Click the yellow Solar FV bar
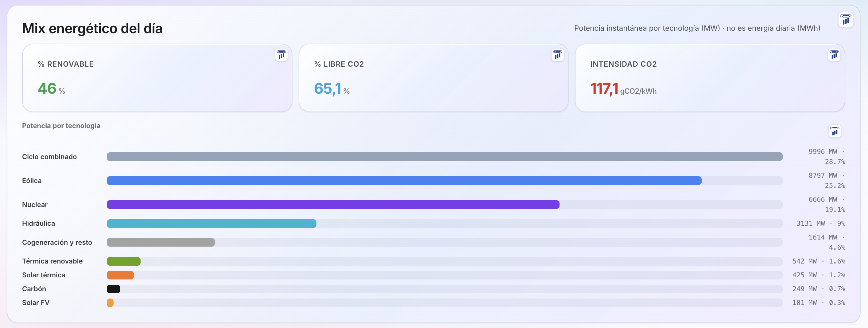Viewport: 868px width, 328px height. pos(110,303)
